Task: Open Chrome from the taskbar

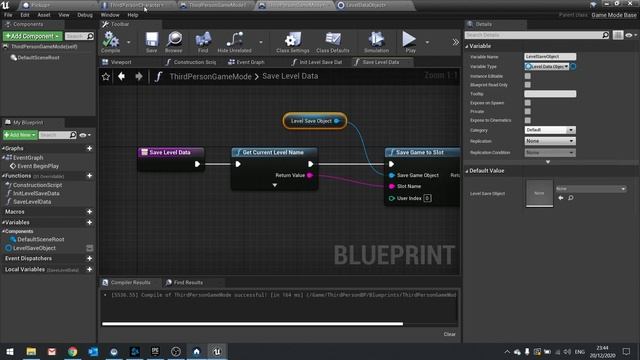Action: (72, 351)
